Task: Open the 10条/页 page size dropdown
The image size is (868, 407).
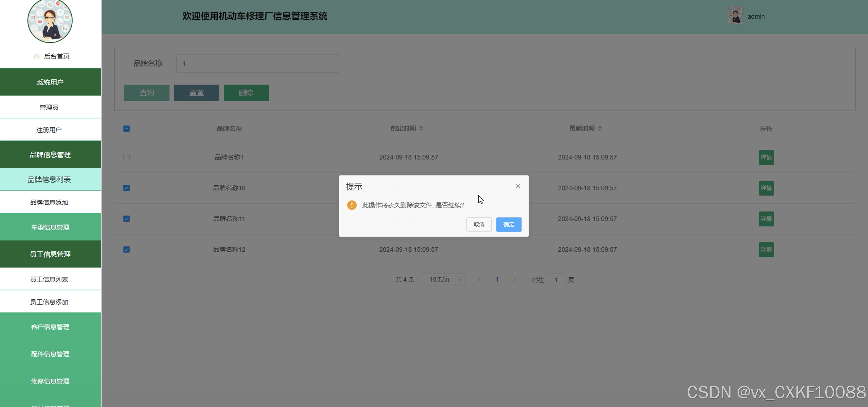Action: click(443, 280)
